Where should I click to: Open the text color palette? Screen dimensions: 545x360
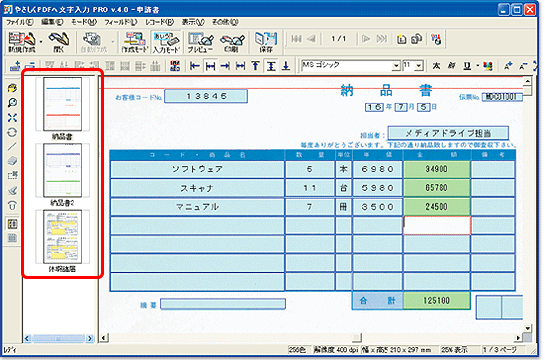[x=488, y=66]
